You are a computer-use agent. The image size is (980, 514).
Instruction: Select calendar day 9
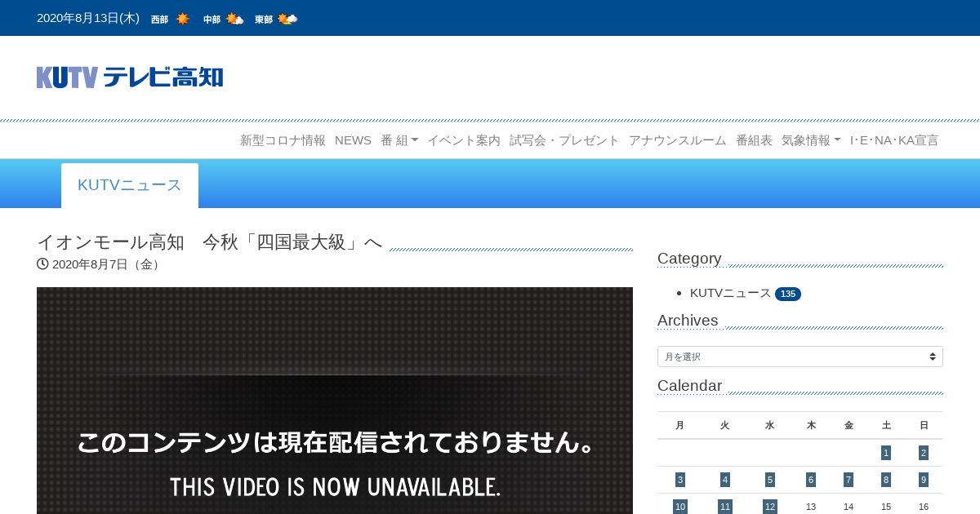924,480
